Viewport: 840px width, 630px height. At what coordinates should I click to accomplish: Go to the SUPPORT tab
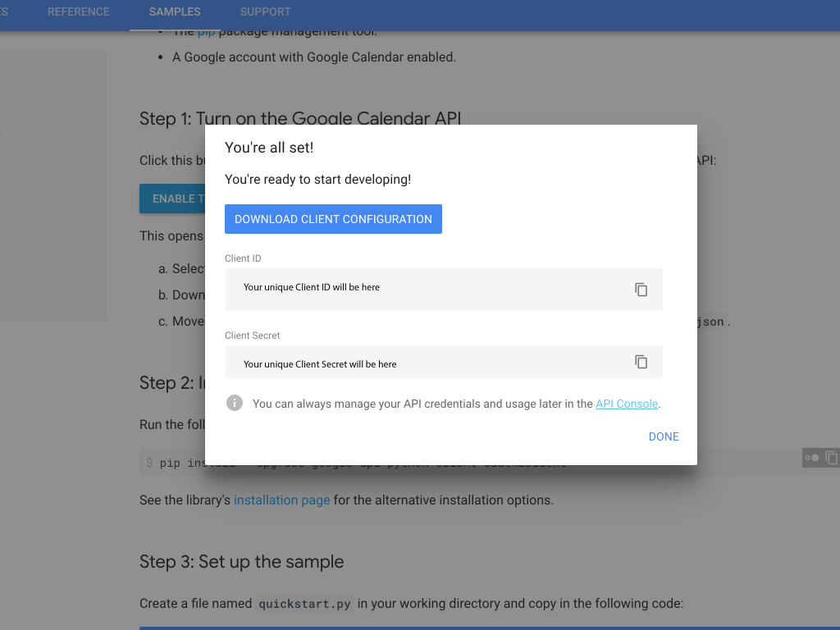coord(265,11)
